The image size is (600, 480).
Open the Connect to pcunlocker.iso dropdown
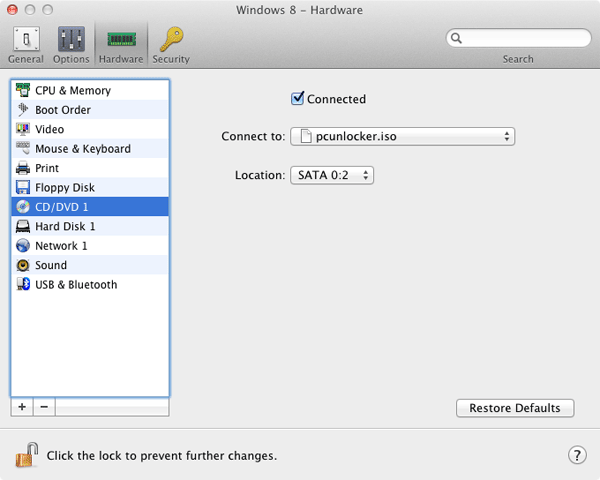403,137
